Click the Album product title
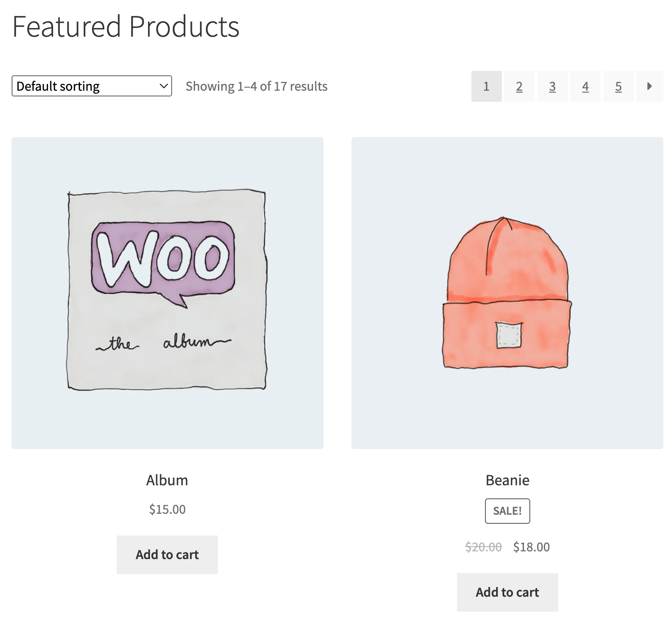672x630 pixels. click(167, 480)
